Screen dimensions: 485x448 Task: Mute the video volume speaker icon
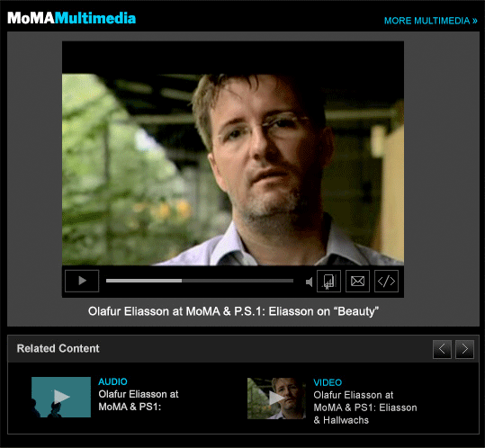pyautogui.click(x=309, y=282)
